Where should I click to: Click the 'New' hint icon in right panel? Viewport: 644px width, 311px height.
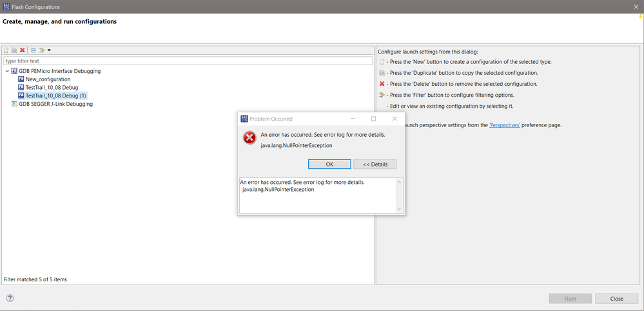point(382,62)
